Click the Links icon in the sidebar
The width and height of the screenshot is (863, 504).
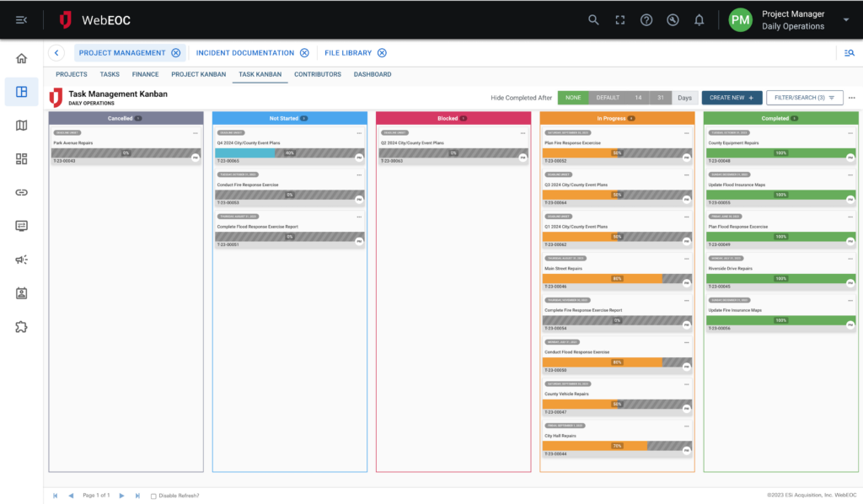point(21,192)
